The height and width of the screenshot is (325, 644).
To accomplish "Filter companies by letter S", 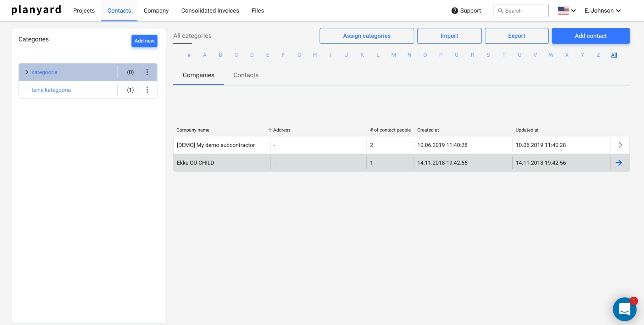I will pyautogui.click(x=488, y=55).
